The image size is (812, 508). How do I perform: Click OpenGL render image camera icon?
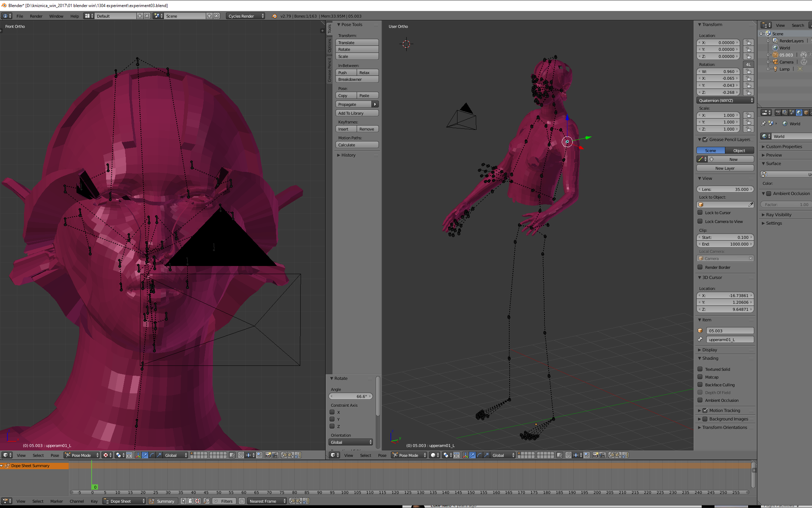point(595,455)
